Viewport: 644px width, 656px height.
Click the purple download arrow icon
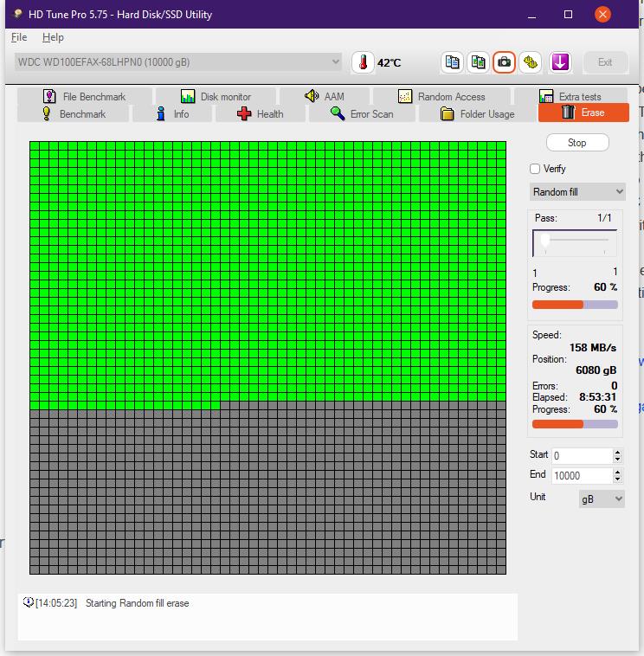pos(560,62)
